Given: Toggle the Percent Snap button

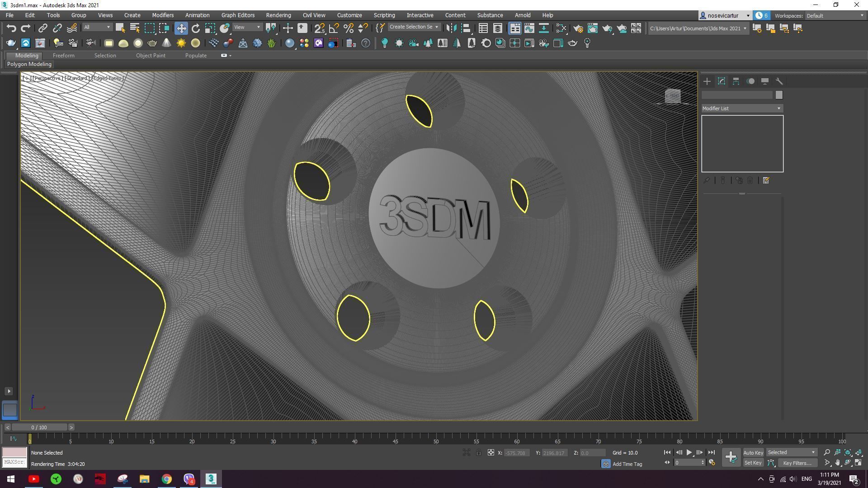Looking at the screenshot, I should coord(349,28).
